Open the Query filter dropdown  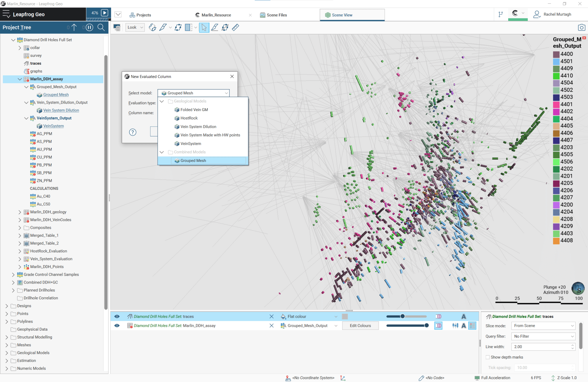click(x=543, y=336)
